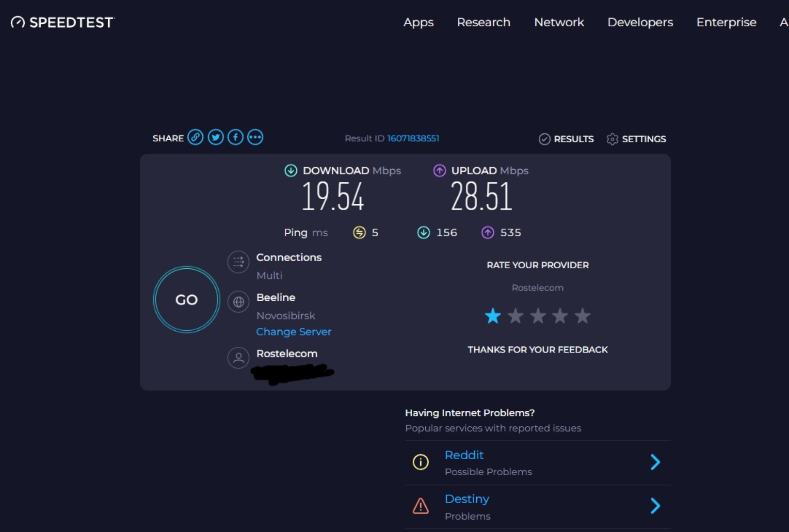Click the Results checkmark icon

pyautogui.click(x=544, y=139)
